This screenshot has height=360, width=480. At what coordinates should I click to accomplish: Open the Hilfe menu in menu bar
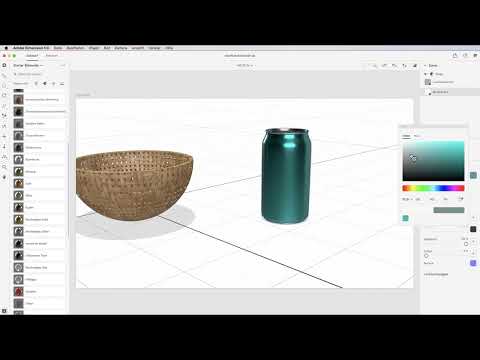click(169, 48)
